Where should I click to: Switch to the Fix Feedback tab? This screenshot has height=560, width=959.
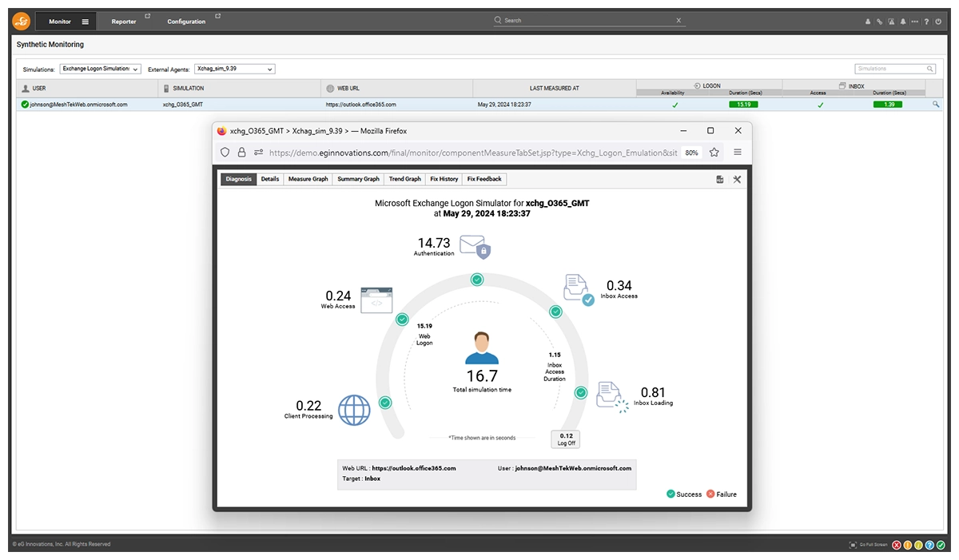click(484, 179)
